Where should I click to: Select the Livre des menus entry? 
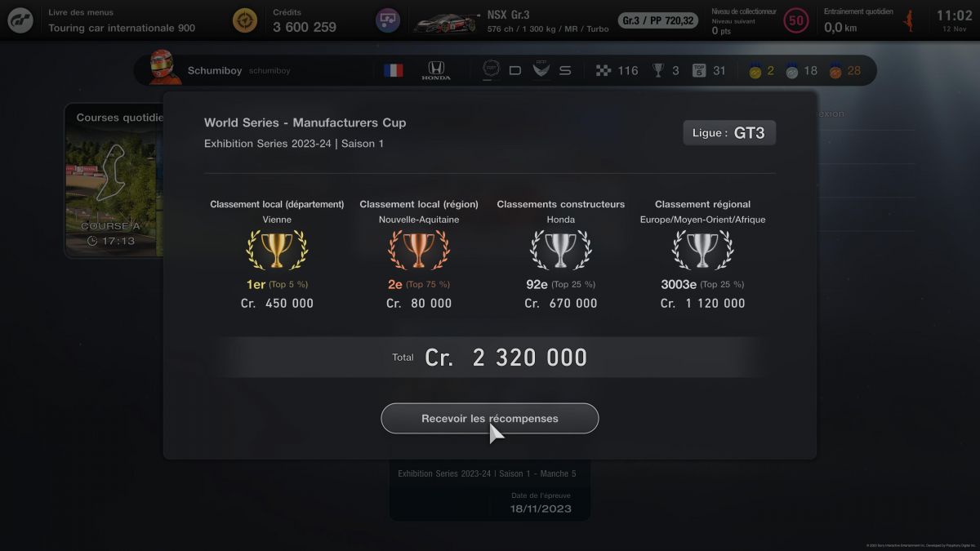click(122, 20)
